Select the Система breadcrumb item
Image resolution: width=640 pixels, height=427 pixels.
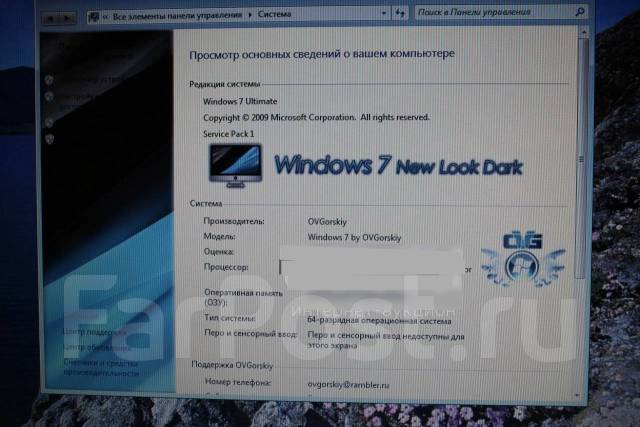click(274, 14)
